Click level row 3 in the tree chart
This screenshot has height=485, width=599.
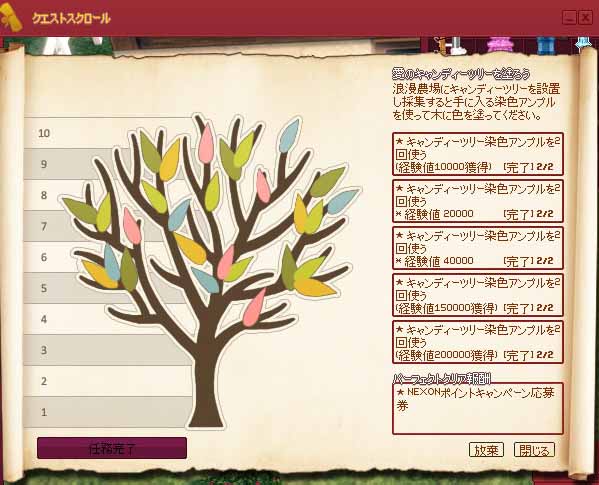108,350
